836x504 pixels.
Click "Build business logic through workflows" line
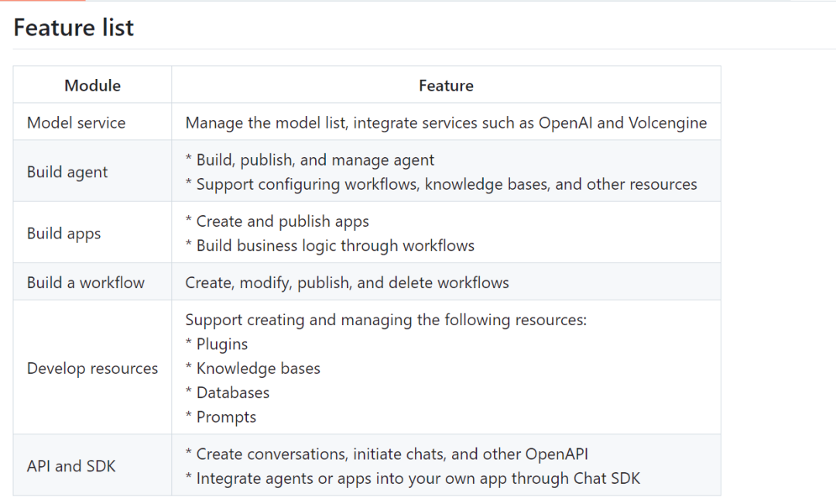(x=330, y=245)
